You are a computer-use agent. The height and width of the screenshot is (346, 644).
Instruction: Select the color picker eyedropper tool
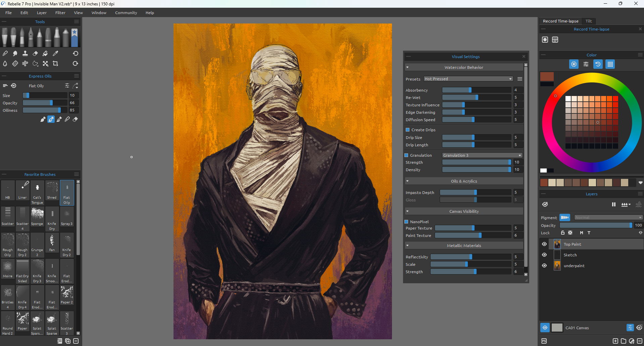55,53
